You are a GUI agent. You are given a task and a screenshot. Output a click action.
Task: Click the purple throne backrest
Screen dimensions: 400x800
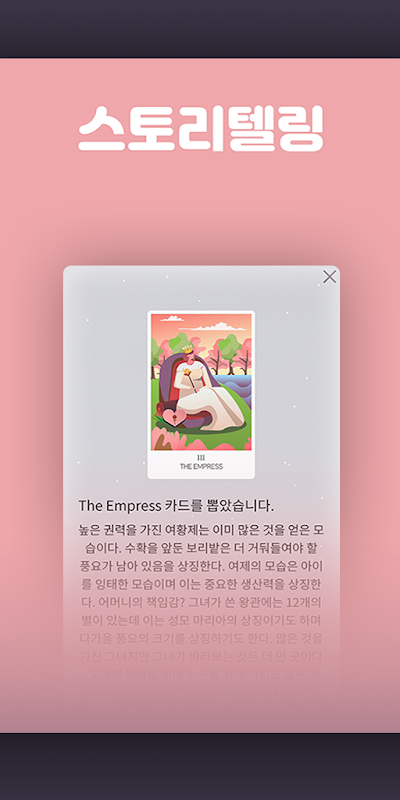[166, 372]
